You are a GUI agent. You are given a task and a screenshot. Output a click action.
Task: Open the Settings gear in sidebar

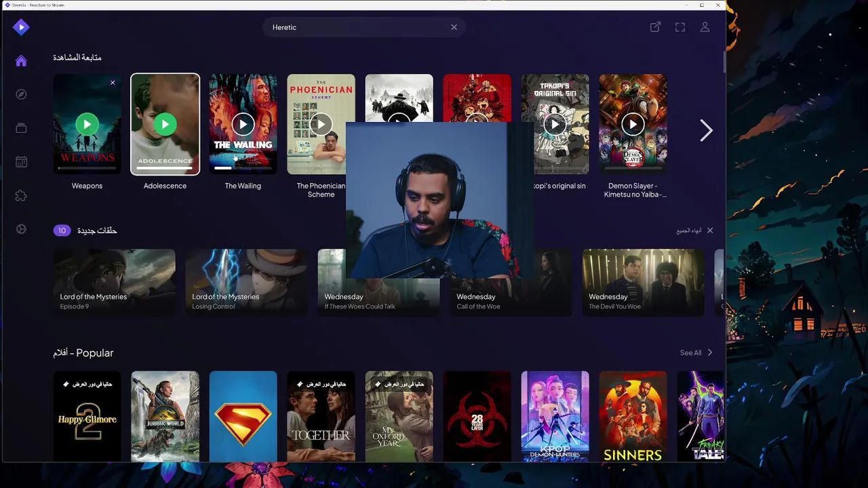click(x=21, y=229)
